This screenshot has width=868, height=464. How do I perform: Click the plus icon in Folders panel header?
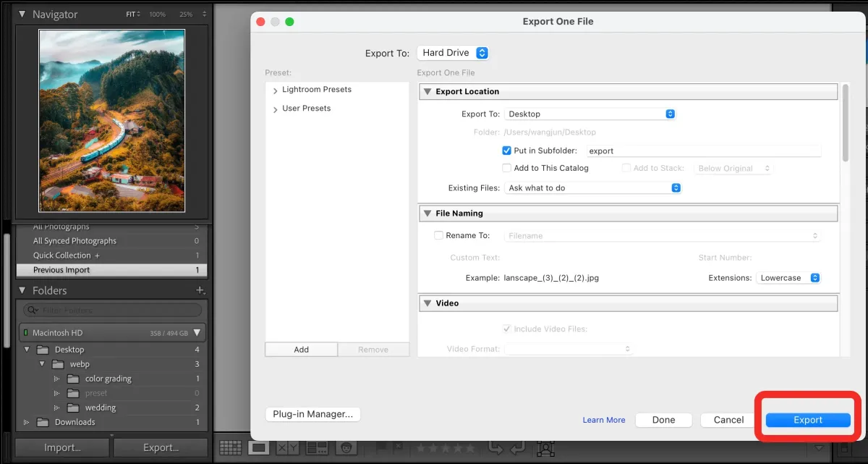[200, 290]
